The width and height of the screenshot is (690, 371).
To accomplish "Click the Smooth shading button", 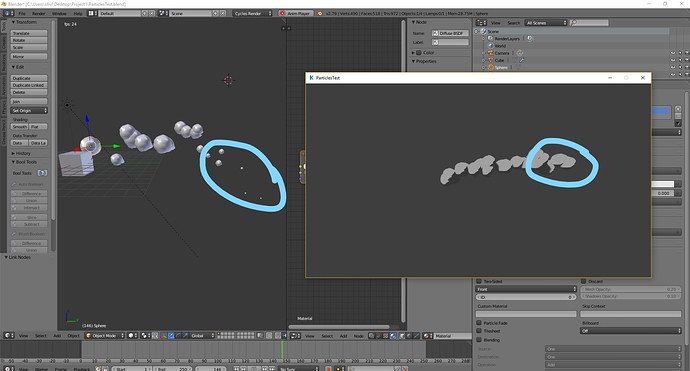I will 20,127.
